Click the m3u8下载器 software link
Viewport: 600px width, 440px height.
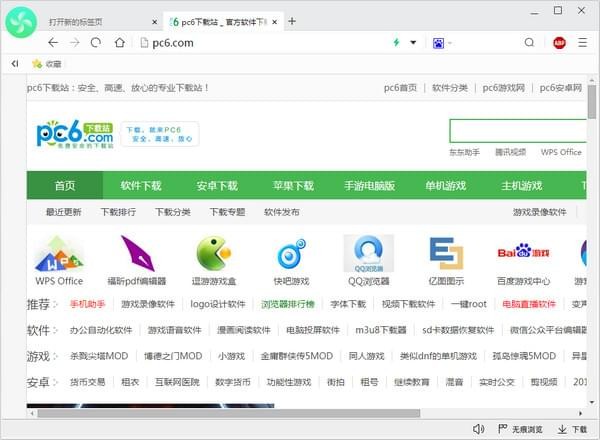(381, 330)
